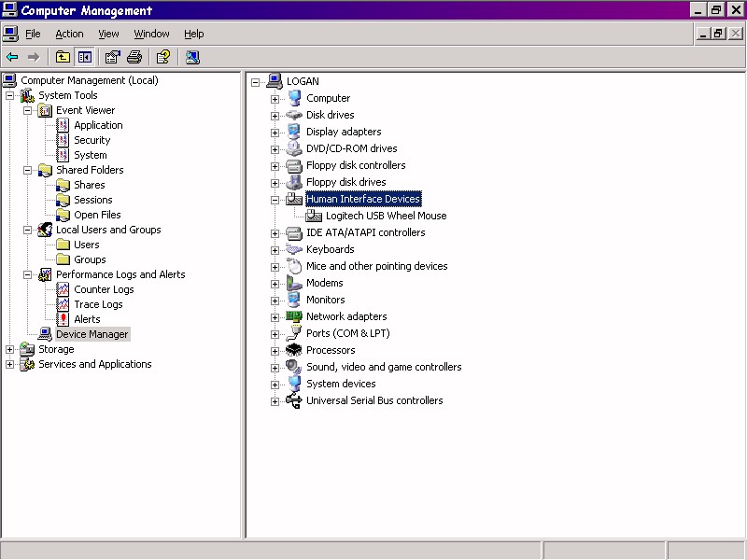Collapse the Human Interface Devices node
This screenshot has height=560, width=747.
tap(275, 200)
